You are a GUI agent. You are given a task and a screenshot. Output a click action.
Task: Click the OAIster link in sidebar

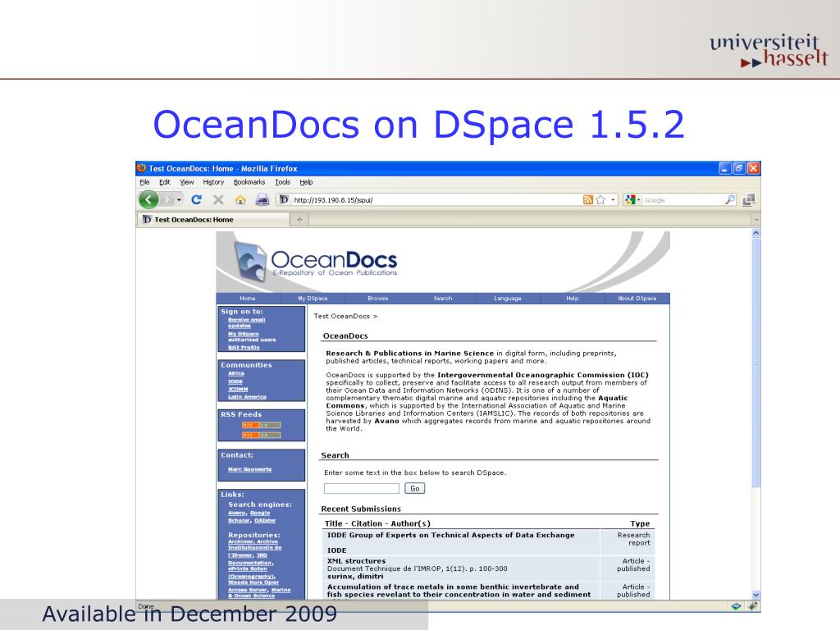click(265, 520)
